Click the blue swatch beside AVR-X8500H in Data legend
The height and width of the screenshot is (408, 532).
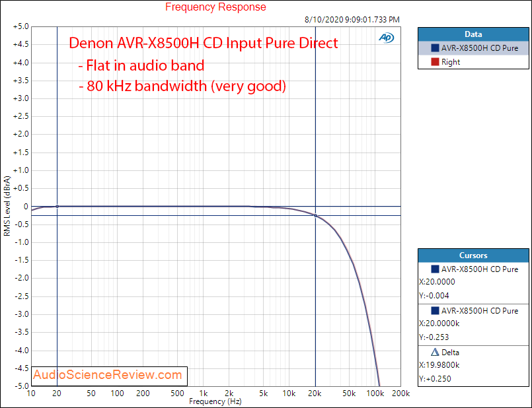click(x=435, y=48)
